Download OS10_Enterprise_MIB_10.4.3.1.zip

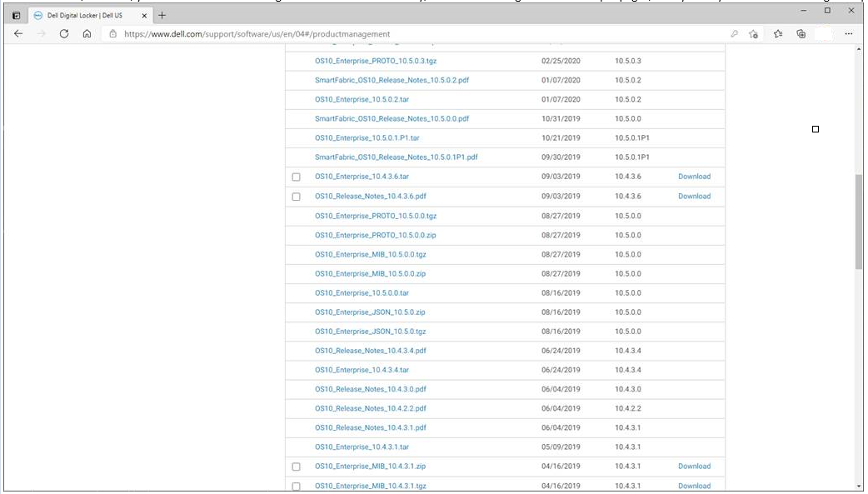pos(694,467)
